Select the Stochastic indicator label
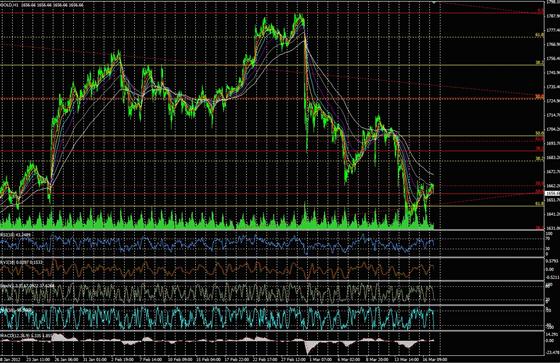The image size is (560, 363). 27,286
